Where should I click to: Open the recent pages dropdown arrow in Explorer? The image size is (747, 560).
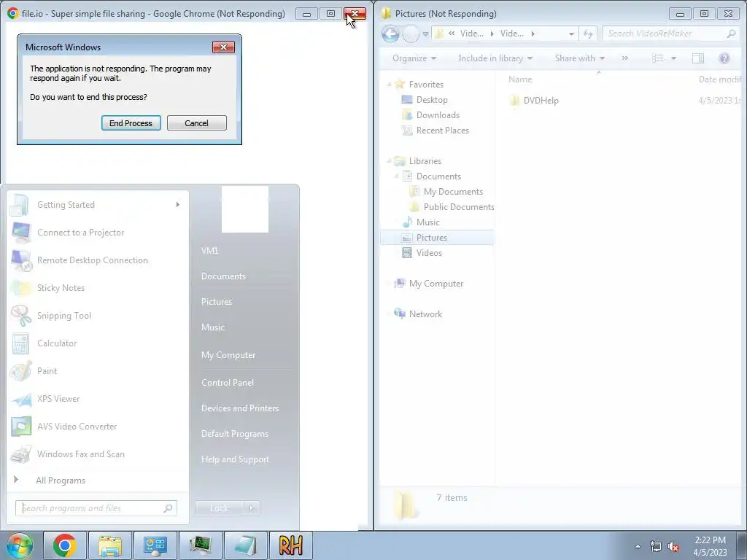click(425, 34)
